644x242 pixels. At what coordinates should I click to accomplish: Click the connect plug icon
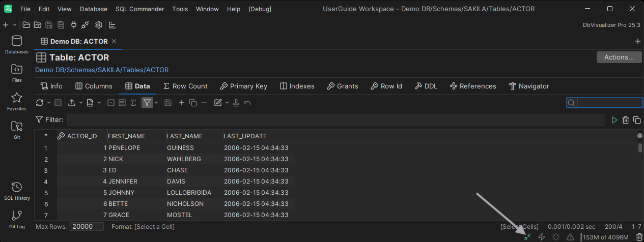tap(74, 25)
